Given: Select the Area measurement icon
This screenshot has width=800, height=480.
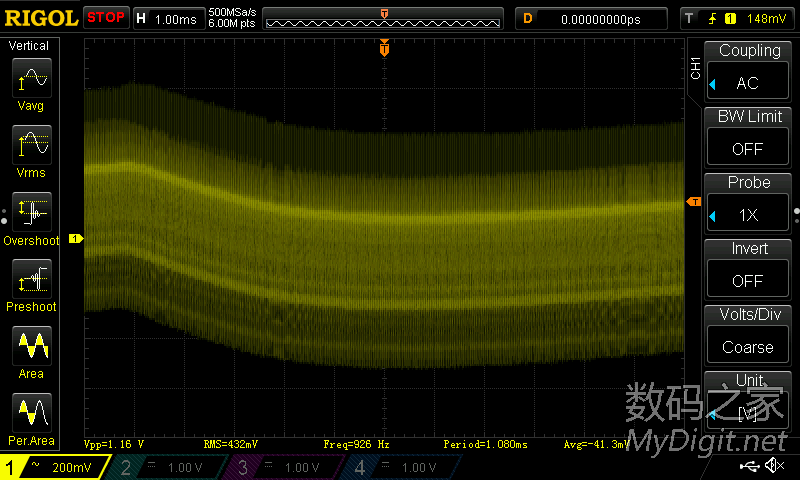Looking at the screenshot, I should pos(32,346).
